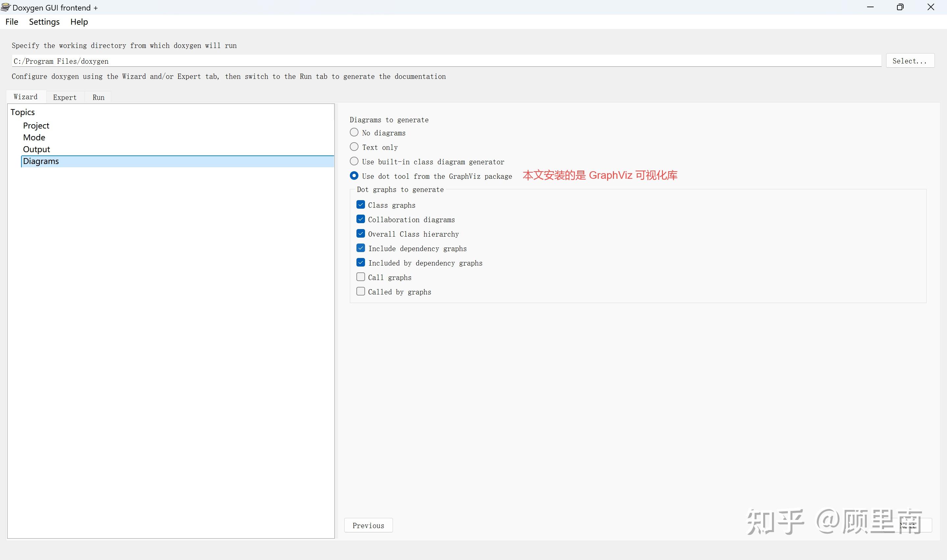Switch to the Expert tab
Image resolution: width=947 pixels, height=560 pixels.
tap(64, 97)
